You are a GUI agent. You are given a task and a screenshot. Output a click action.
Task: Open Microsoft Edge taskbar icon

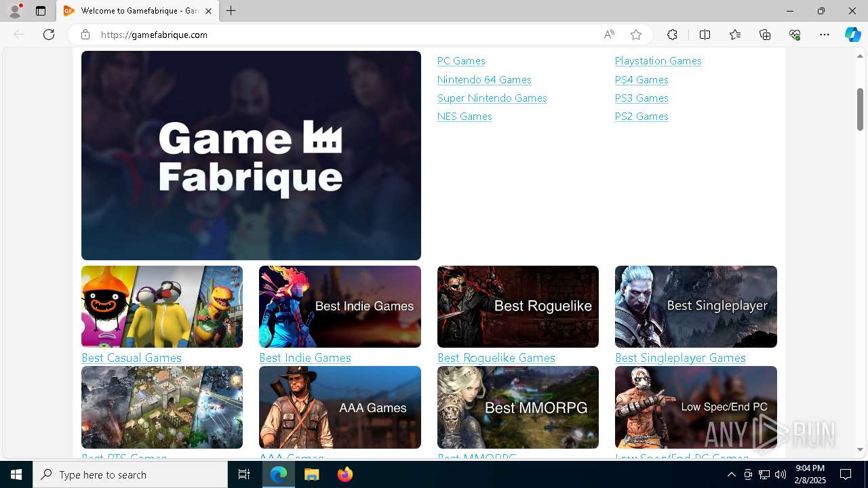(279, 474)
